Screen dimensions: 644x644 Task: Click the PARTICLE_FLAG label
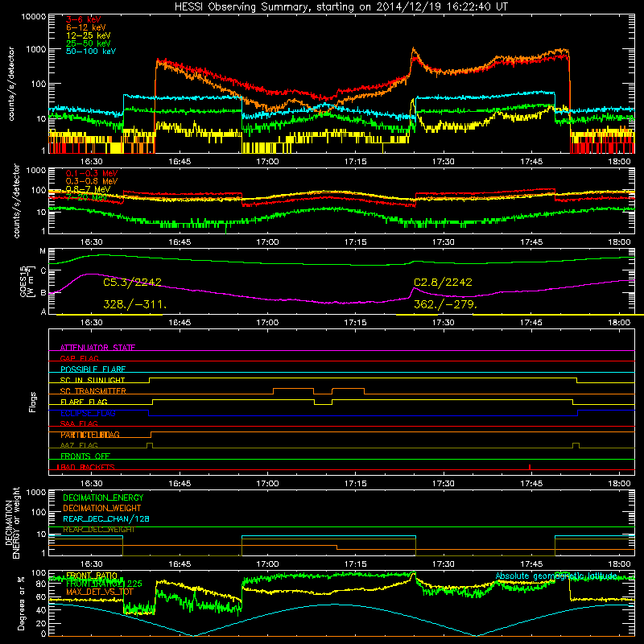coord(90,435)
